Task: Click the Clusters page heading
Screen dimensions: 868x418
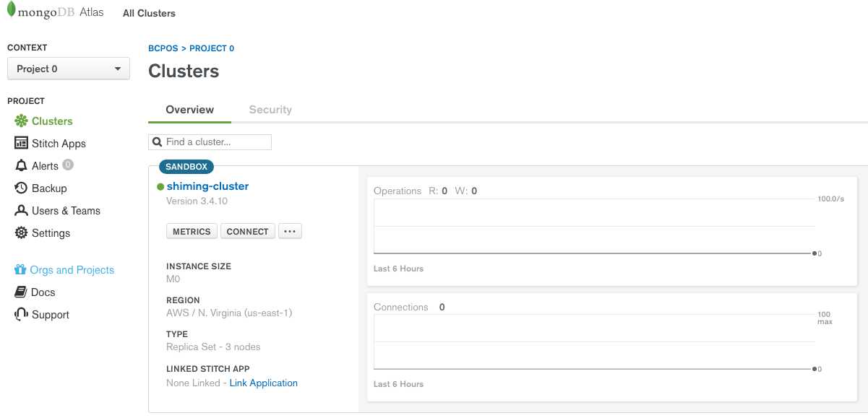Action: (184, 71)
